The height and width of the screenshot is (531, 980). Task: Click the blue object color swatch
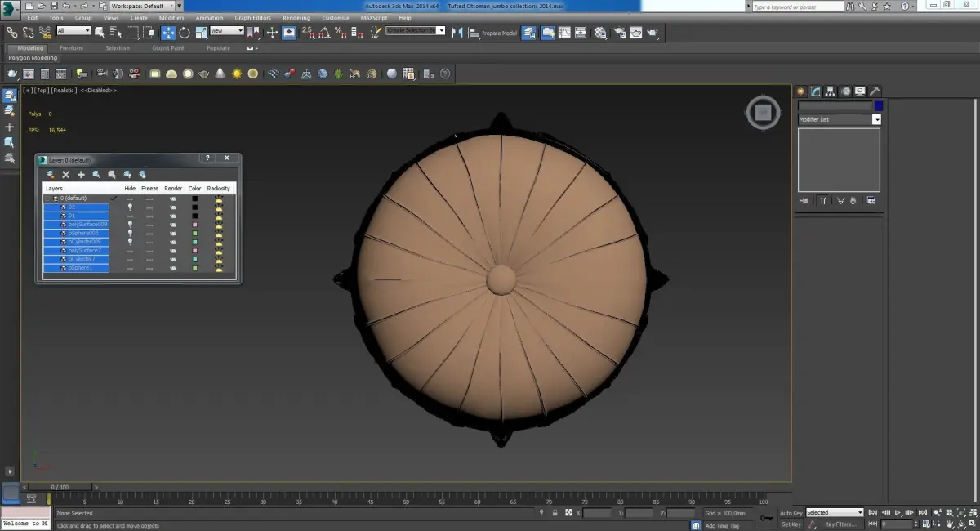coord(879,106)
